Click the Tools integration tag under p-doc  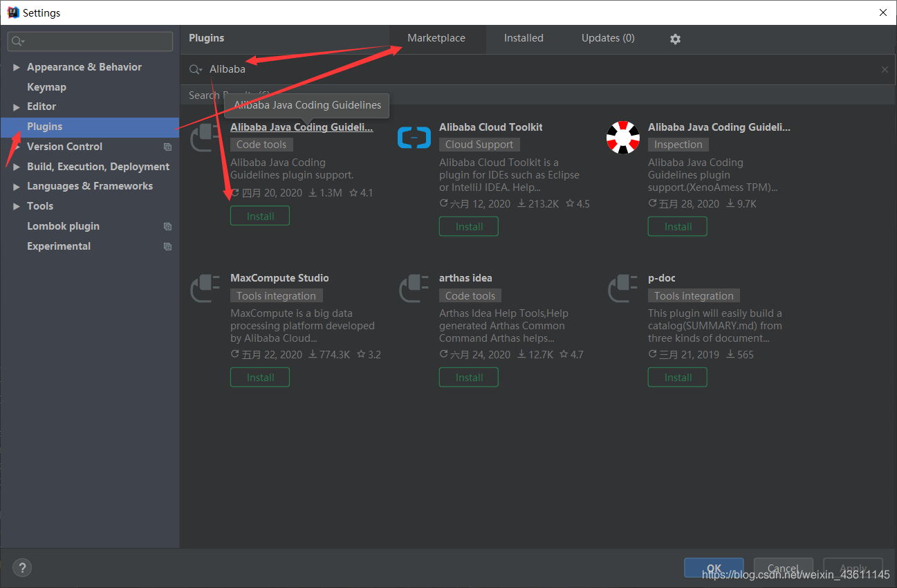click(694, 295)
